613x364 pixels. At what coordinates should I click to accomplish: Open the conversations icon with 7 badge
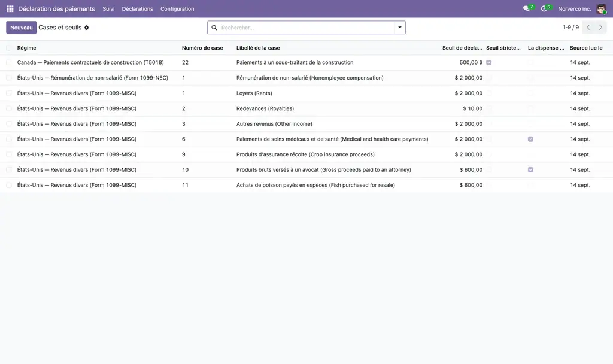coord(526,8)
